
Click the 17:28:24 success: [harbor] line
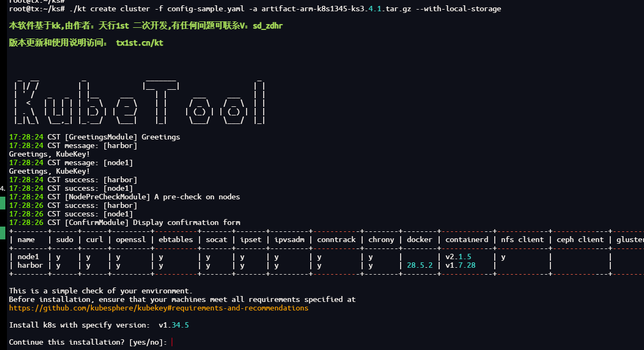(x=73, y=180)
